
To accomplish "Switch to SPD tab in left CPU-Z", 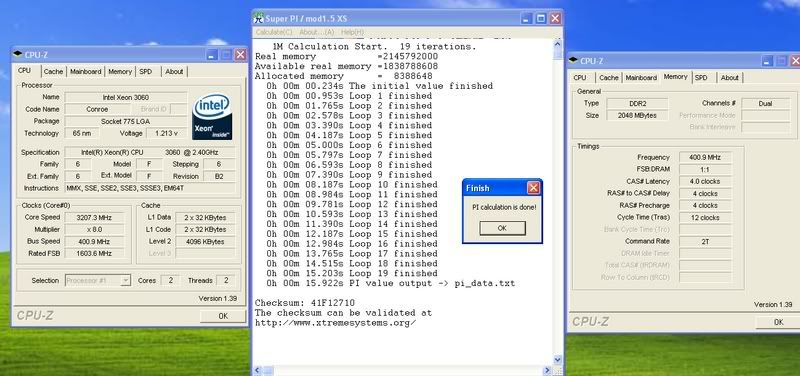I will [x=146, y=72].
